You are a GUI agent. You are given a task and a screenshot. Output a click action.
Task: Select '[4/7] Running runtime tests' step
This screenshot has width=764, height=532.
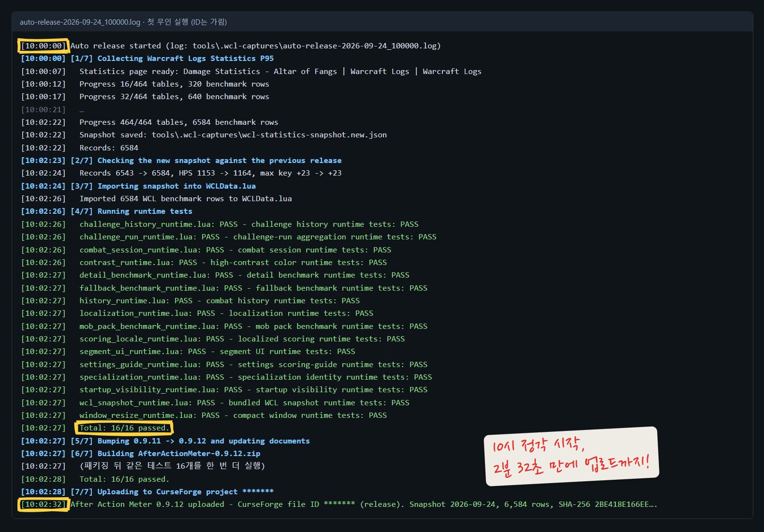click(106, 211)
